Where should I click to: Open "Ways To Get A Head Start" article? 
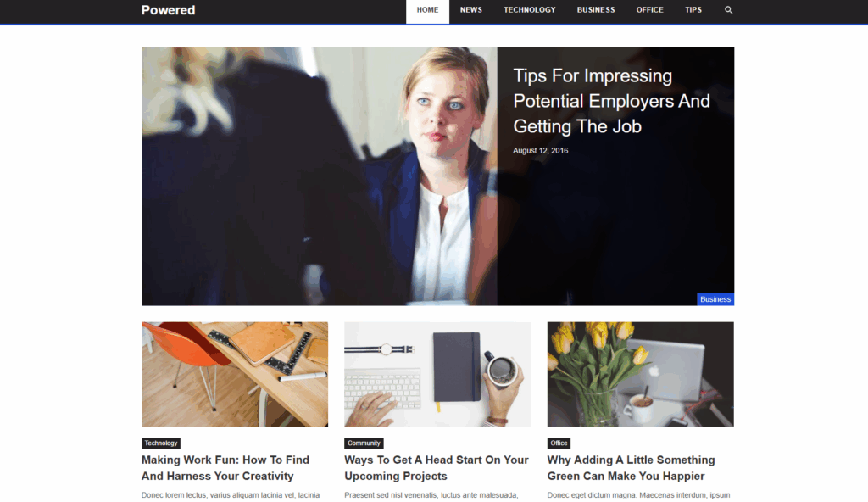click(437, 467)
